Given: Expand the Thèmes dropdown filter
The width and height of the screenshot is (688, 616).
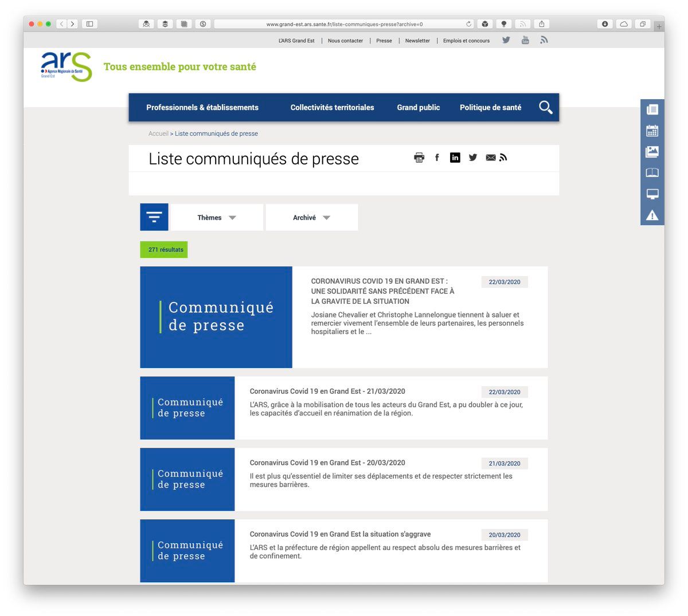Looking at the screenshot, I should [x=217, y=218].
